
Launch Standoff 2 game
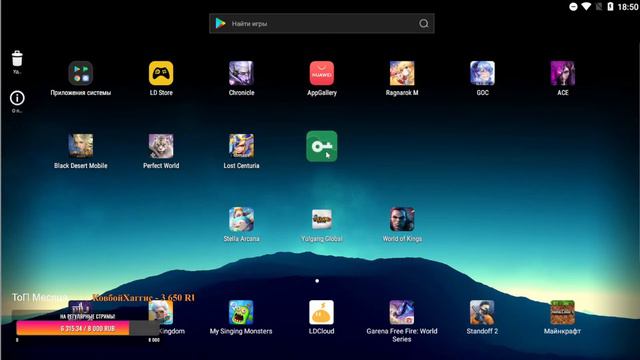point(482,312)
